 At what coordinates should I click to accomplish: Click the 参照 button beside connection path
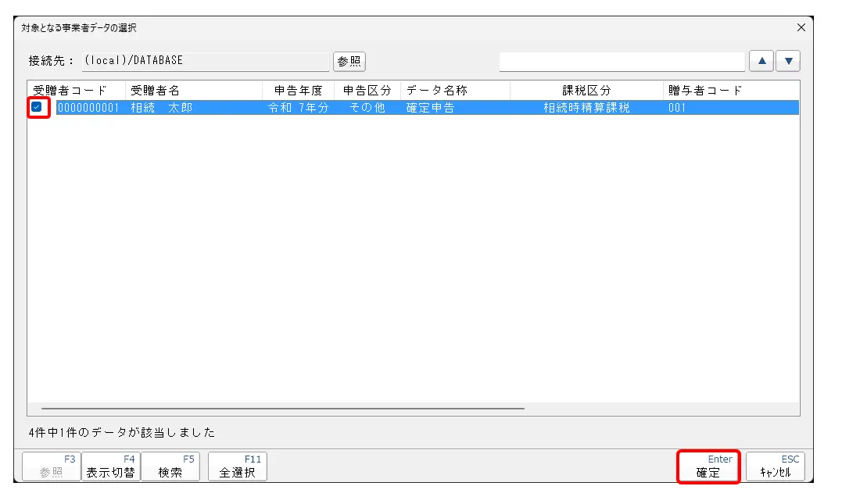[x=349, y=61]
